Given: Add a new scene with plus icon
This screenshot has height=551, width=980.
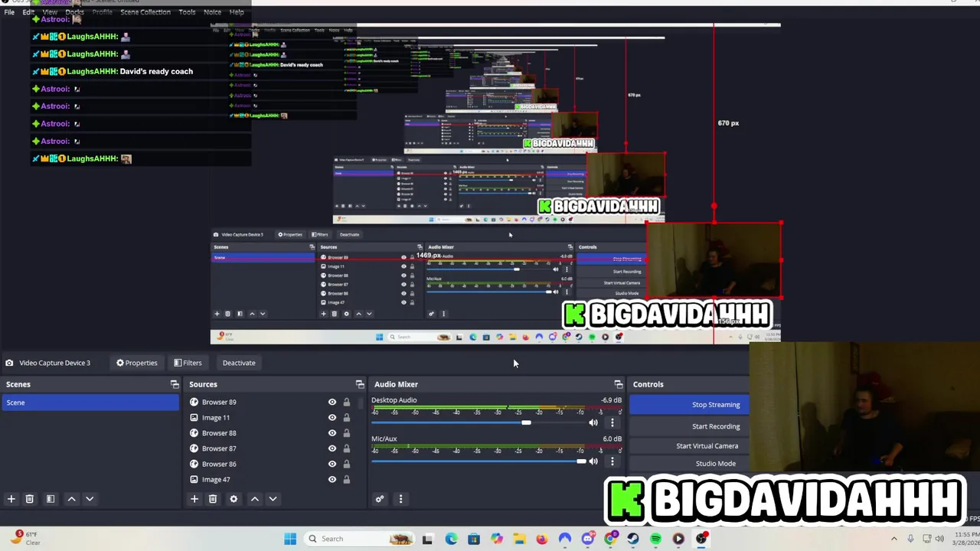Looking at the screenshot, I should (11, 499).
